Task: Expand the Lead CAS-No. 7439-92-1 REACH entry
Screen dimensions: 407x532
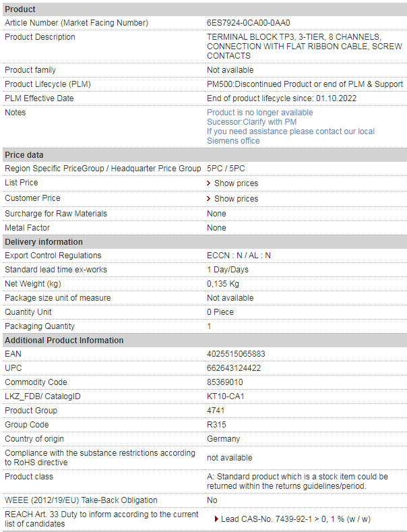Action: point(296,519)
